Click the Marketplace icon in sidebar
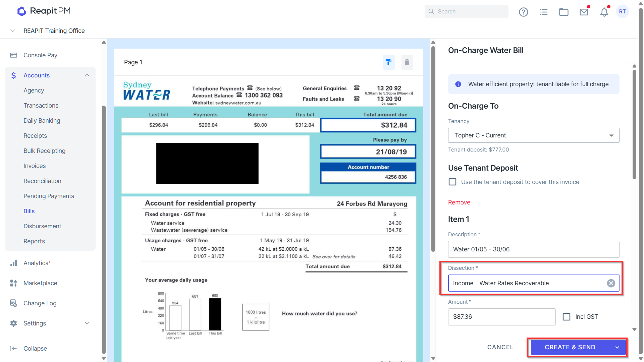 [13, 283]
